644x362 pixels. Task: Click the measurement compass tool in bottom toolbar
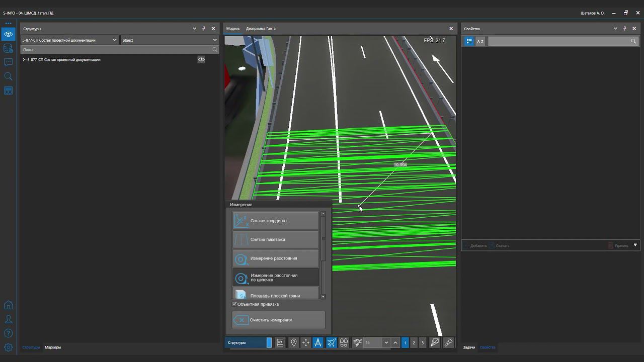click(x=318, y=342)
